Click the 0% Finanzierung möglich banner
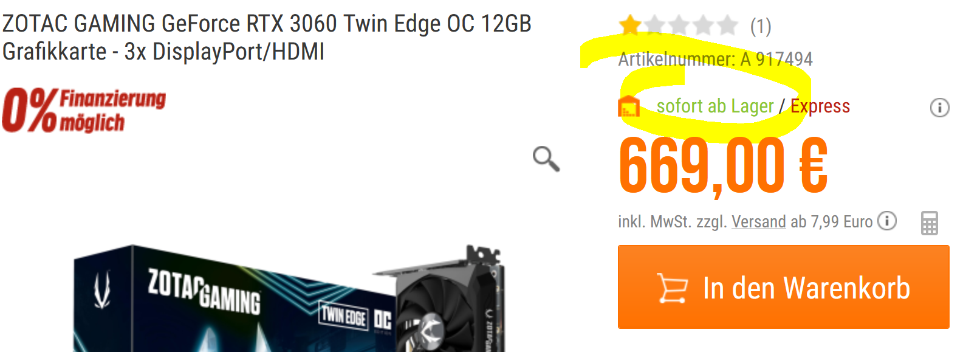Screen dimensions: 980x352 [84, 110]
